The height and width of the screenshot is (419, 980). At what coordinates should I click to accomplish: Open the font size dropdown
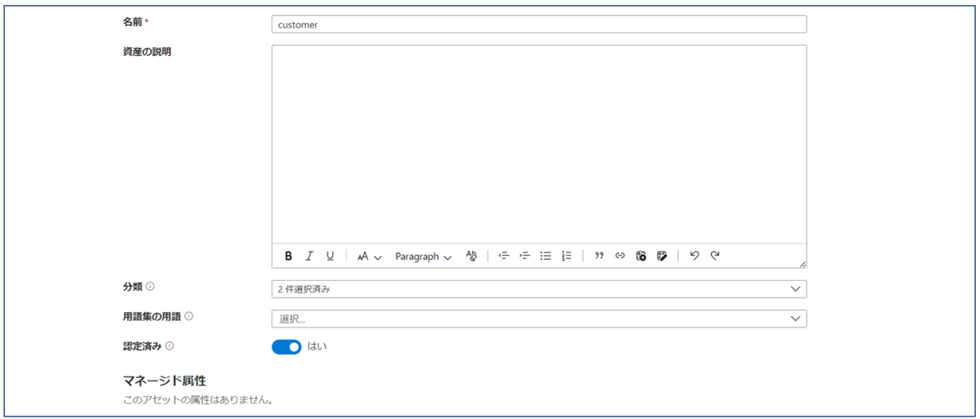369,257
